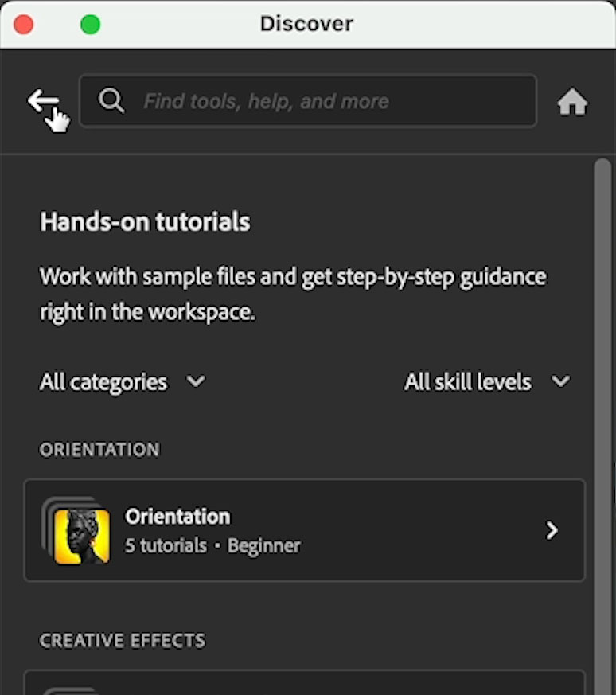The width and height of the screenshot is (616, 695).
Task: Expand the All skill levels dropdown
Action: tap(488, 381)
